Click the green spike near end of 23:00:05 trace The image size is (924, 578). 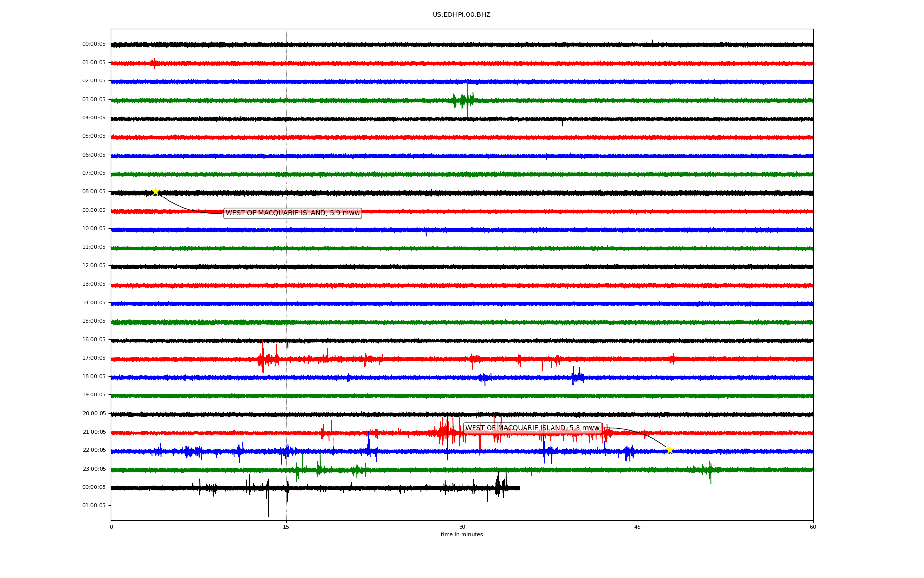[710, 472]
